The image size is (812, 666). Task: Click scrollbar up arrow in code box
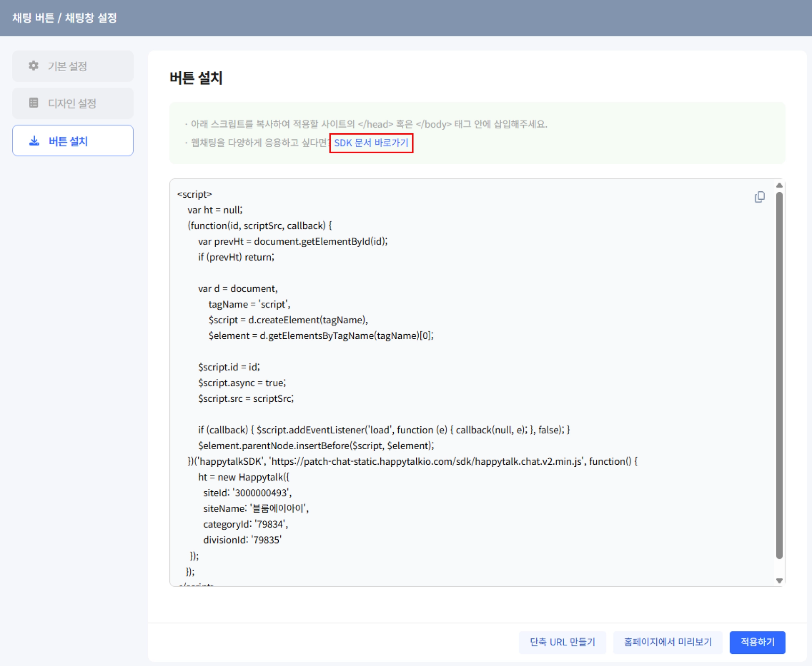779,185
